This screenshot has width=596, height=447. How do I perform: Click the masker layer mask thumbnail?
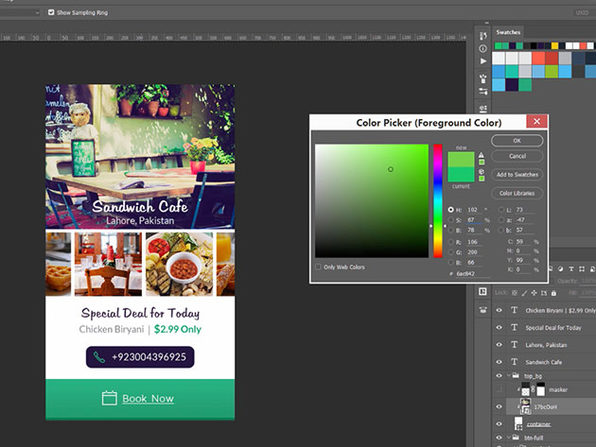click(540, 389)
